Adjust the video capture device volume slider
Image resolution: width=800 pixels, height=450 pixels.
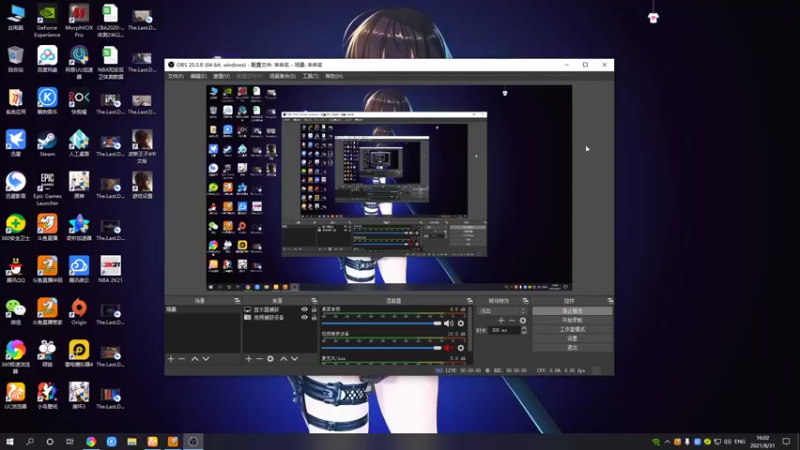tap(381, 347)
